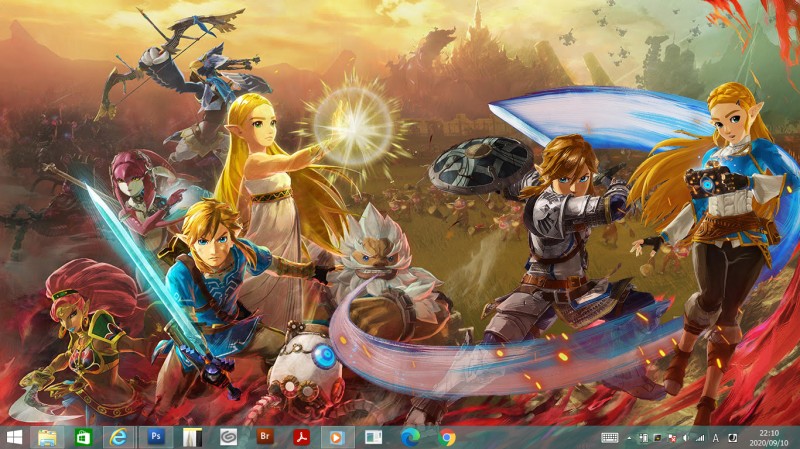The image size is (800, 449).
Task: Show hidden tray icons with the up arrow
Action: coord(629,438)
